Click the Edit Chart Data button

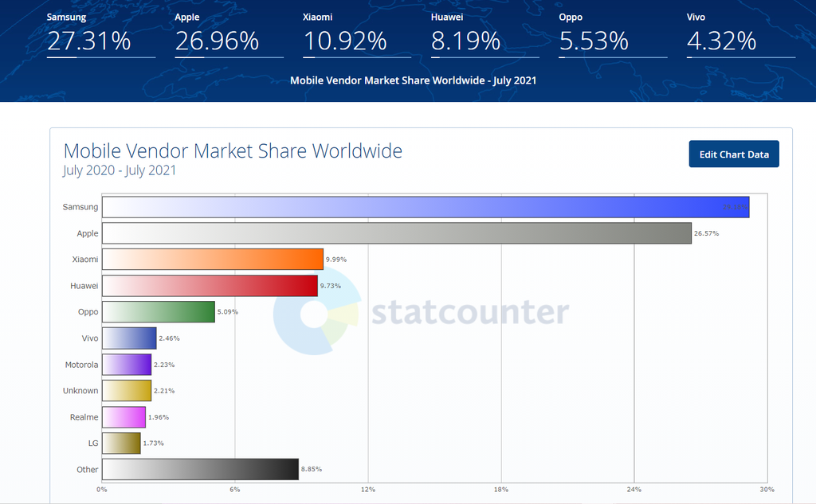734,154
